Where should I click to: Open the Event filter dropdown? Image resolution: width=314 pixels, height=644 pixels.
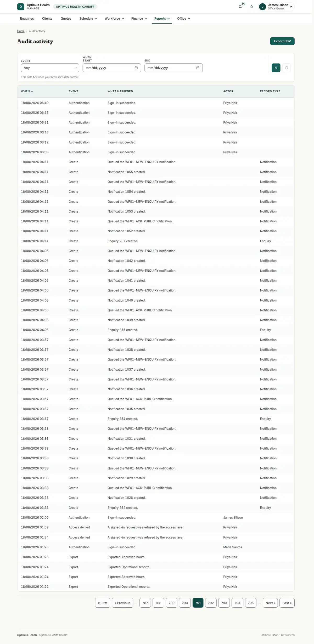(x=50, y=68)
